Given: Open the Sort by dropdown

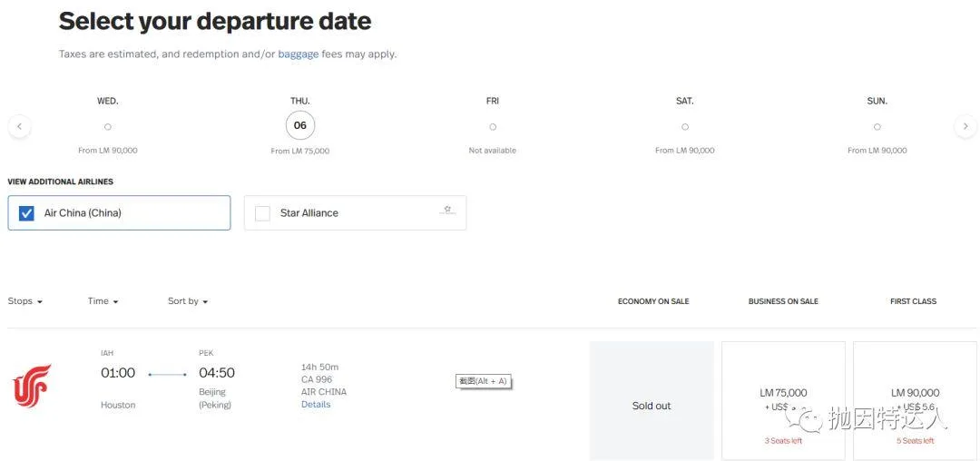Looking at the screenshot, I should click(x=188, y=301).
